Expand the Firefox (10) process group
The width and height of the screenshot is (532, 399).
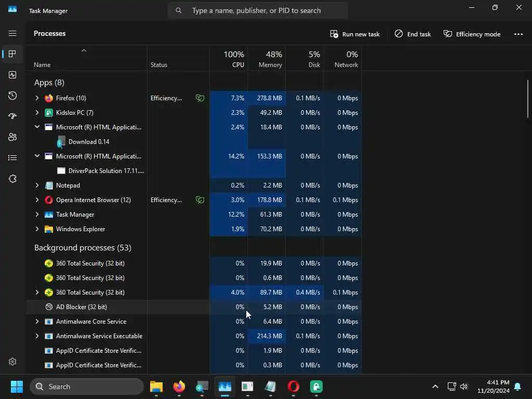[37, 98]
